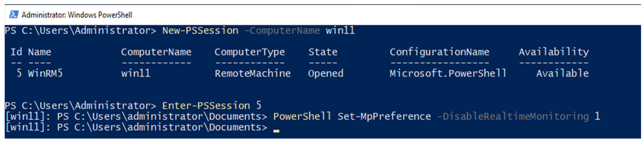Click the Enter-PSSession command text

click(206, 105)
